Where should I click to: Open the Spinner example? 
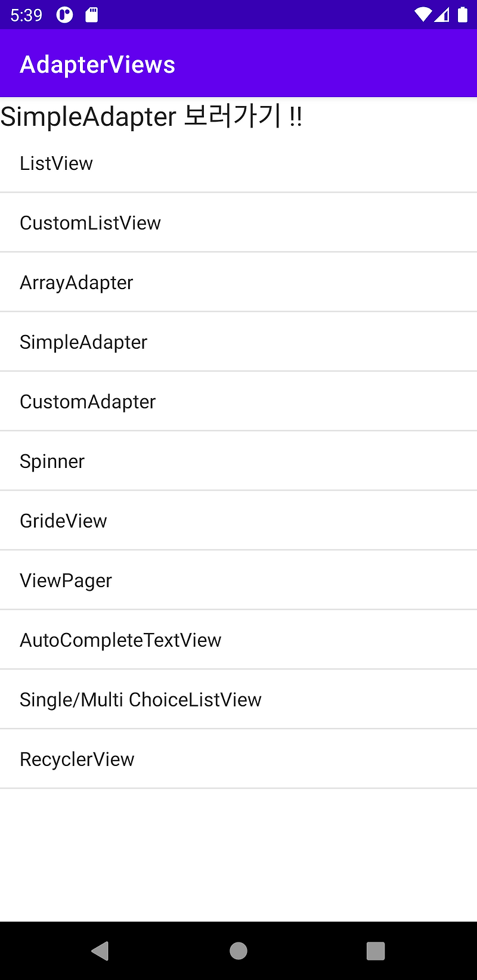(52, 460)
